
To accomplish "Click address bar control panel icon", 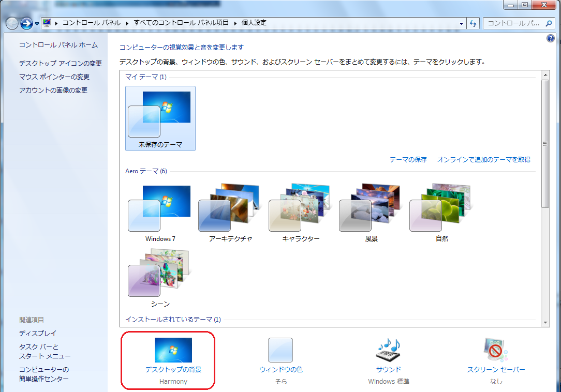I will tap(47, 23).
